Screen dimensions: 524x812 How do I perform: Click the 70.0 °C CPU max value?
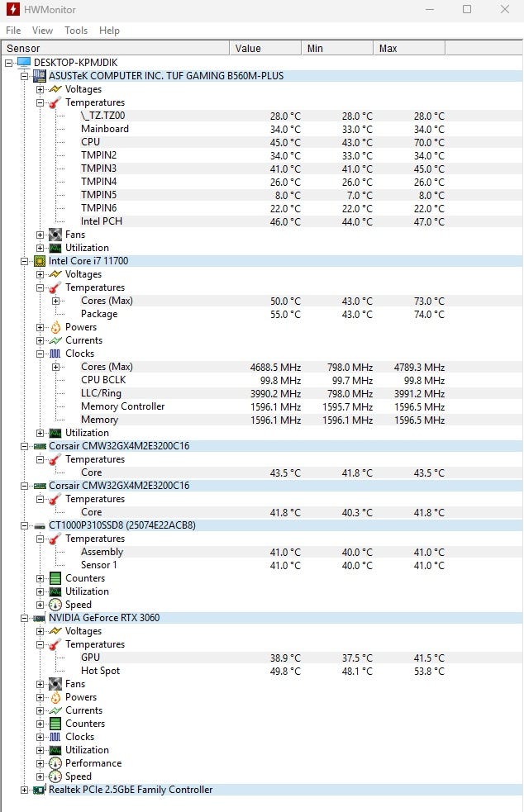click(429, 142)
